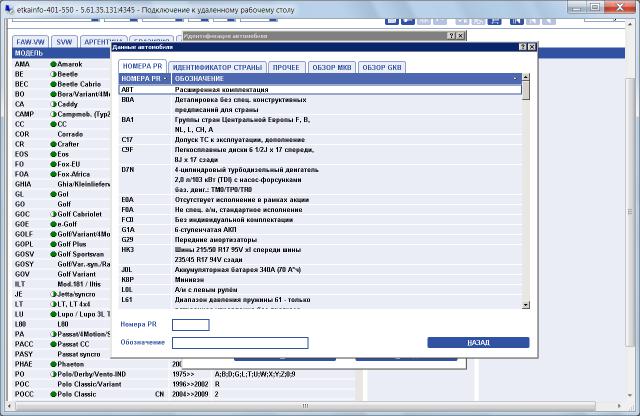Viewport: 640px width, 416px height.
Task: Open the ПРОЧЕЕ tab
Action: (286, 67)
